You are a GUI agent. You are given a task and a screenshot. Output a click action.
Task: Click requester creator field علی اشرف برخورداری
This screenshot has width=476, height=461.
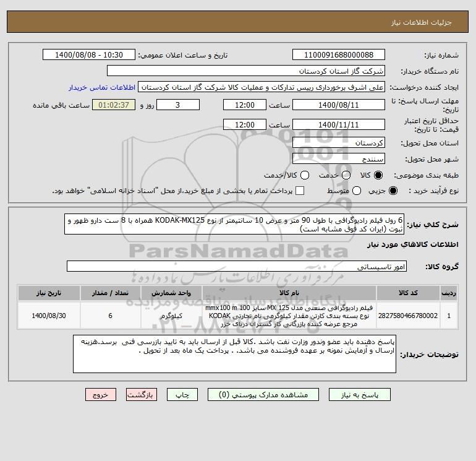[261, 87]
